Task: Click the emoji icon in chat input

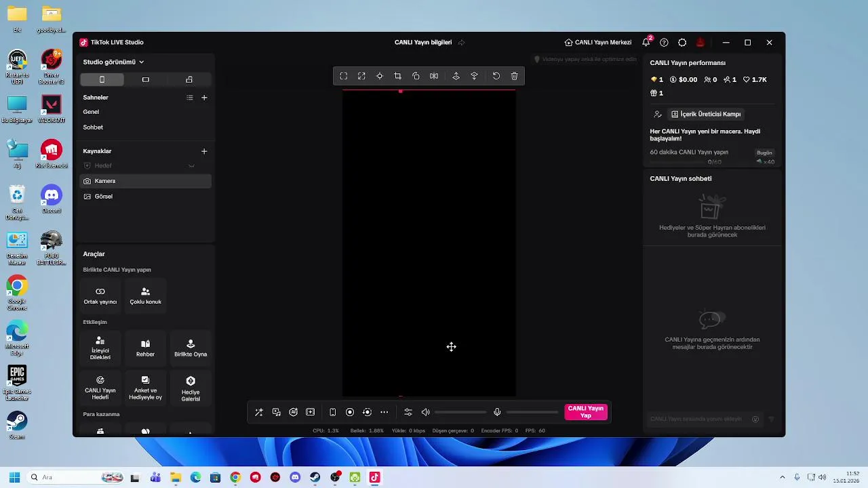Action: (755, 419)
